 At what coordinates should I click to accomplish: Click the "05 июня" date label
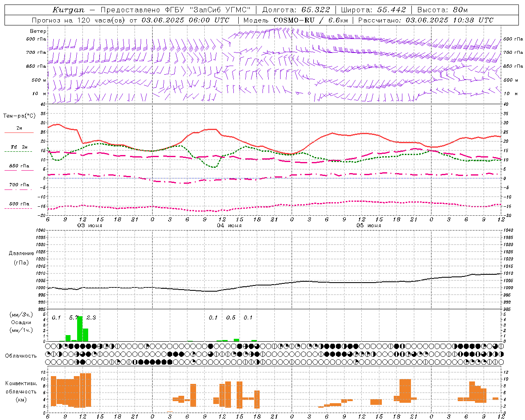pos(369,225)
